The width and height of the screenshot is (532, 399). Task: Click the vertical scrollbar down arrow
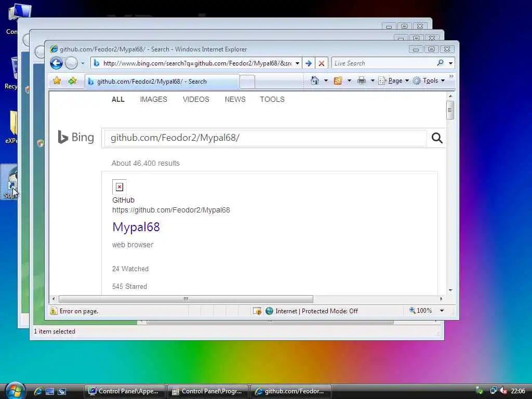450,290
